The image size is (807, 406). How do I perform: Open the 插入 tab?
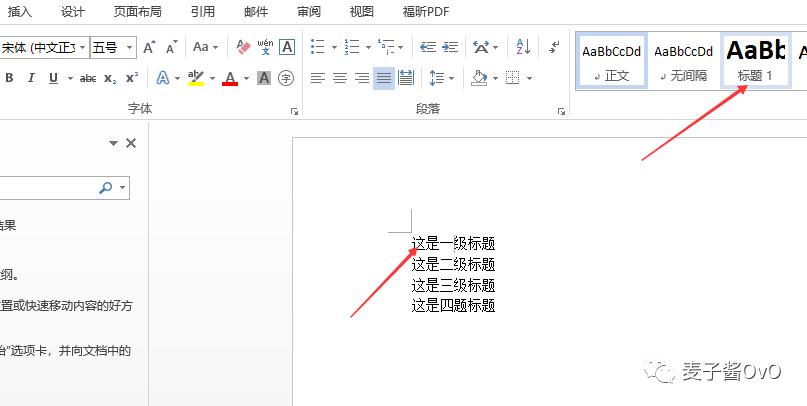(x=20, y=12)
